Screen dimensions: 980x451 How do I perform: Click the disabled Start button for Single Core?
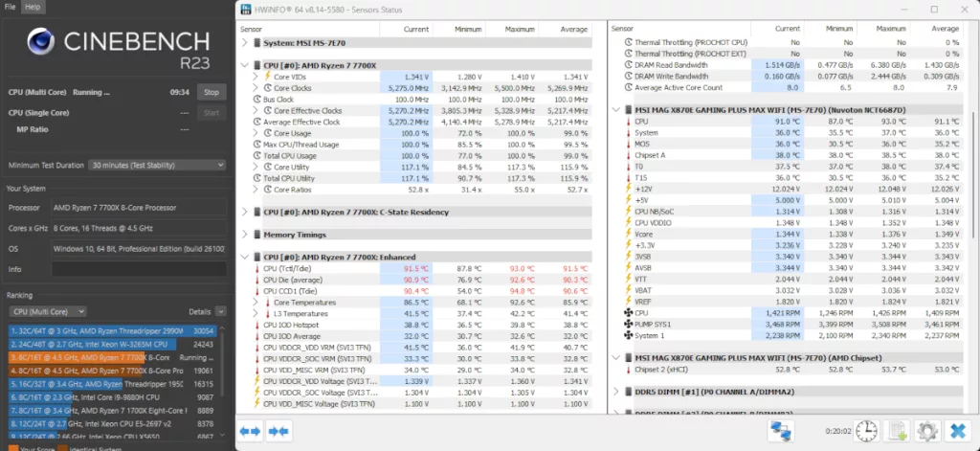pyautogui.click(x=212, y=113)
